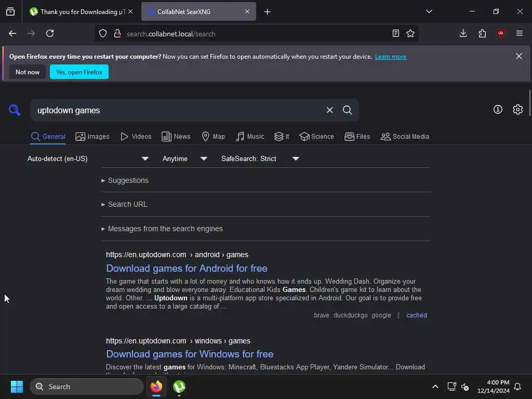The height and width of the screenshot is (399, 532).
Task: Open muted volume tray icon
Action: coord(465,387)
